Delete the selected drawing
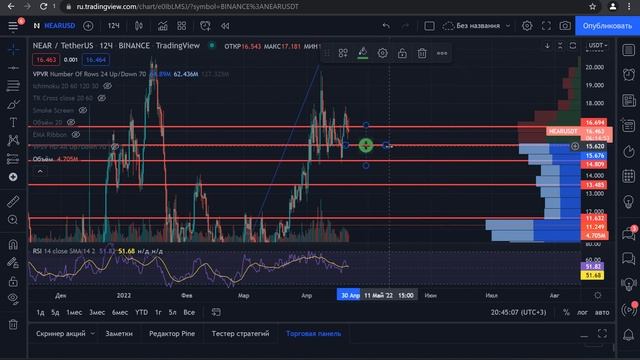The image size is (640, 360). (x=422, y=53)
